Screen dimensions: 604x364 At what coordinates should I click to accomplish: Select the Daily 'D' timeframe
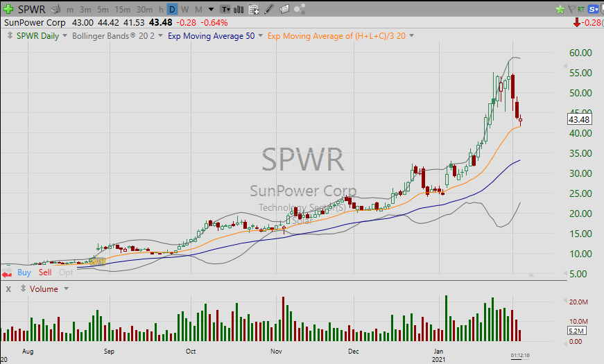pos(172,9)
